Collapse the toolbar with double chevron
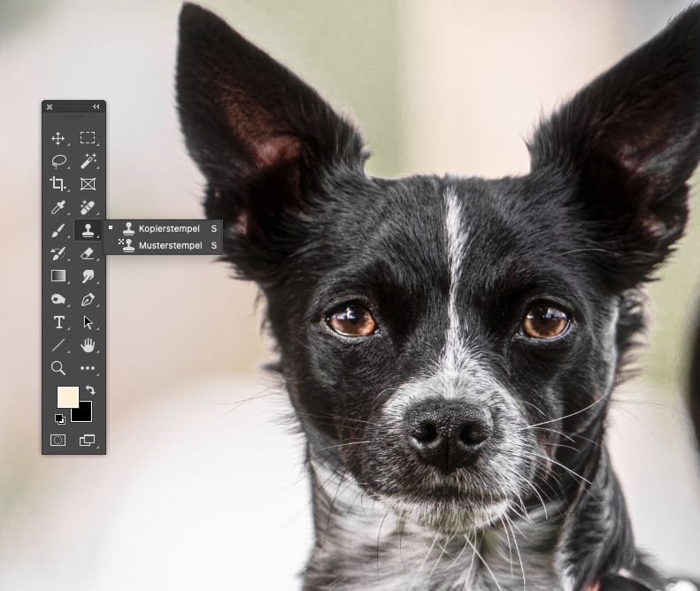 pyautogui.click(x=96, y=107)
